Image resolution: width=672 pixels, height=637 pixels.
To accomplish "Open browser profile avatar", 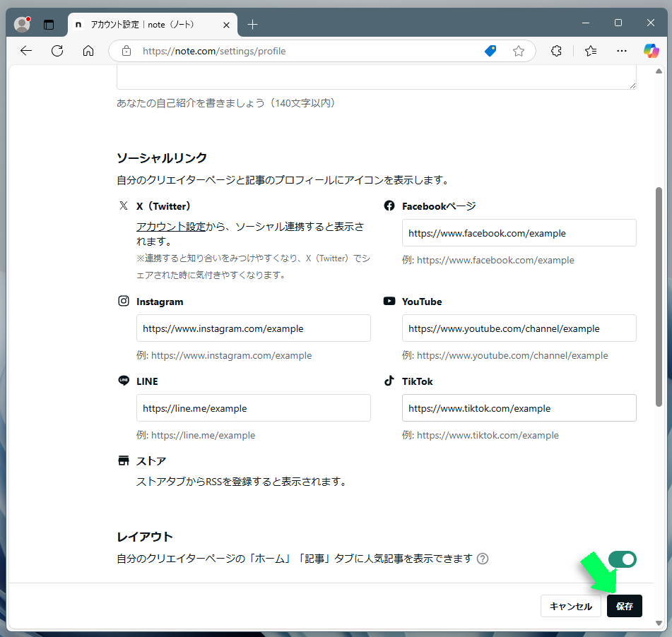I will 22,25.
